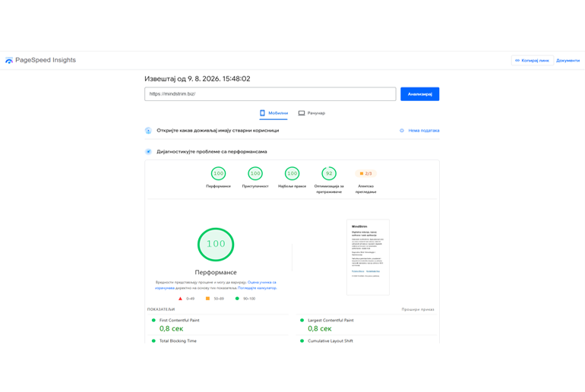This screenshot has height=392, width=585.
Task: Click the Largest Contentful Paint label
Action: tap(330, 320)
